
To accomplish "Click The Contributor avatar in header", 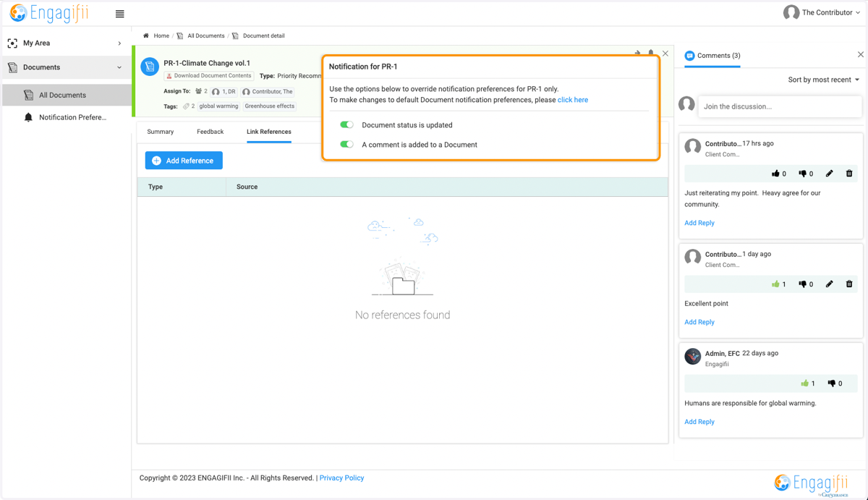I will [x=791, y=12].
